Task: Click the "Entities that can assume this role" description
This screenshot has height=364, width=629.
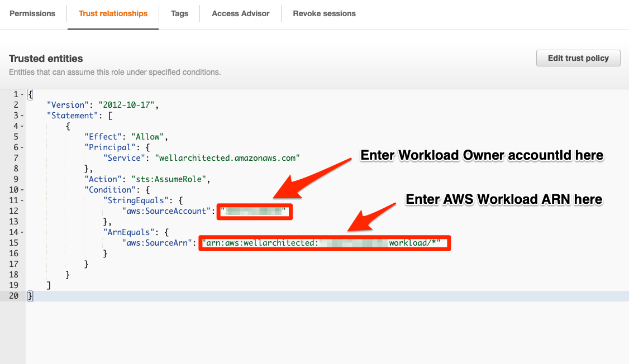Action: (x=115, y=72)
